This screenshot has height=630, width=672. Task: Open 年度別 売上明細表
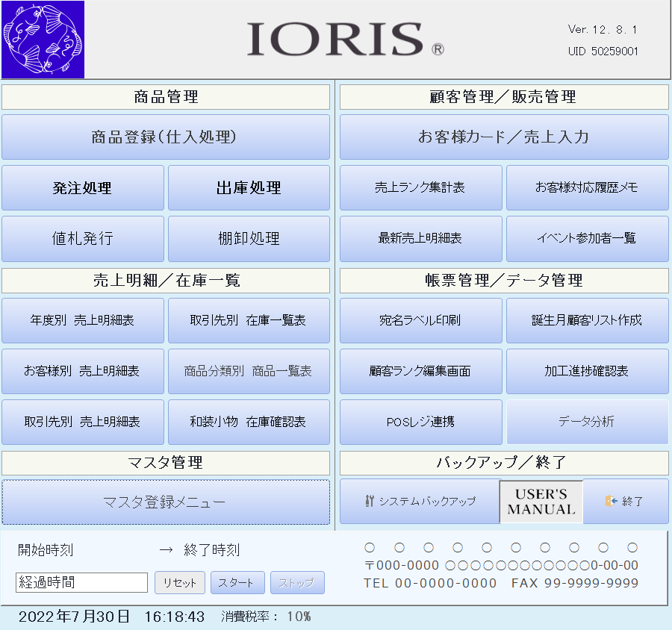(x=83, y=320)
